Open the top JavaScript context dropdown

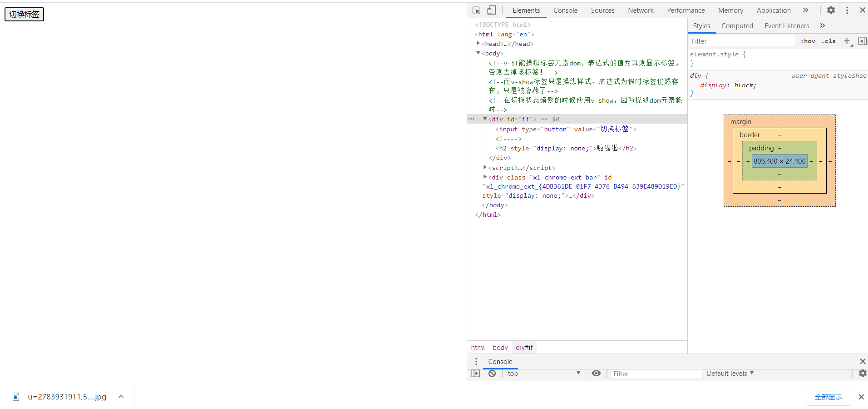543,374
